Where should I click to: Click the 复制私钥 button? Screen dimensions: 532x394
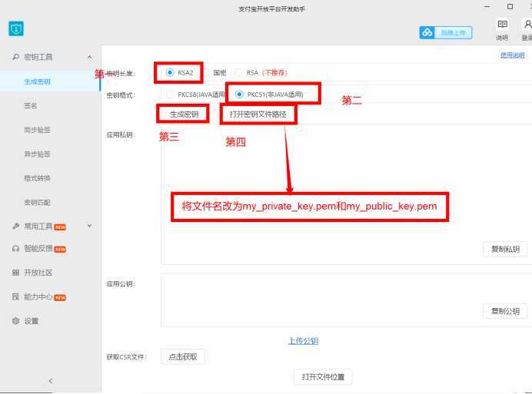tap(505, 249)
